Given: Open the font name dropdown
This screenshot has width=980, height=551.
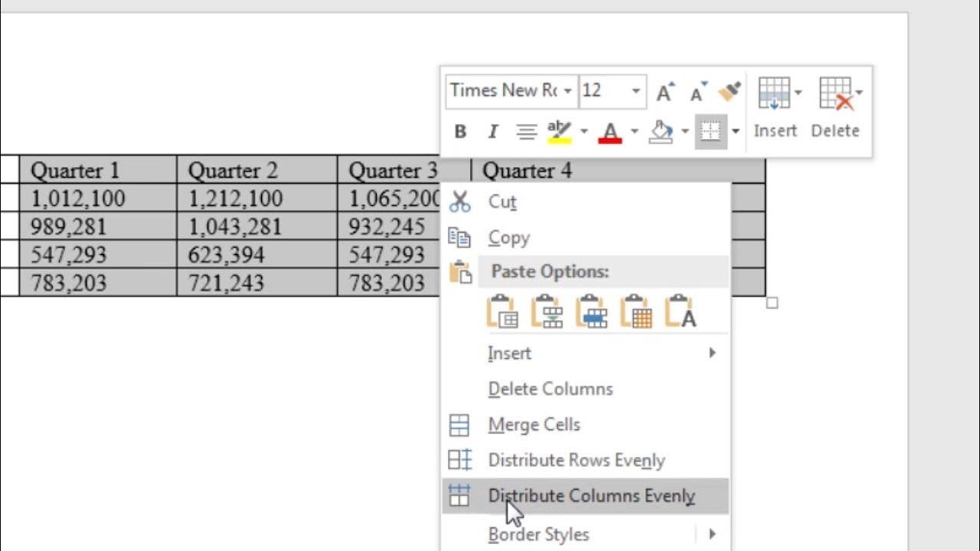Looking at the screenshot, I should click(x=567, y=91).
